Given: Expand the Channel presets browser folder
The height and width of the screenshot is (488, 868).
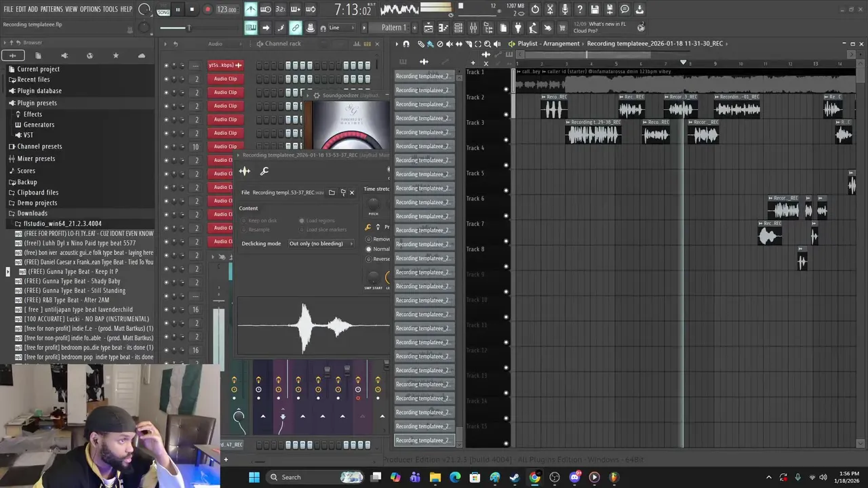Looking at the screenshot, I should 39,146.
